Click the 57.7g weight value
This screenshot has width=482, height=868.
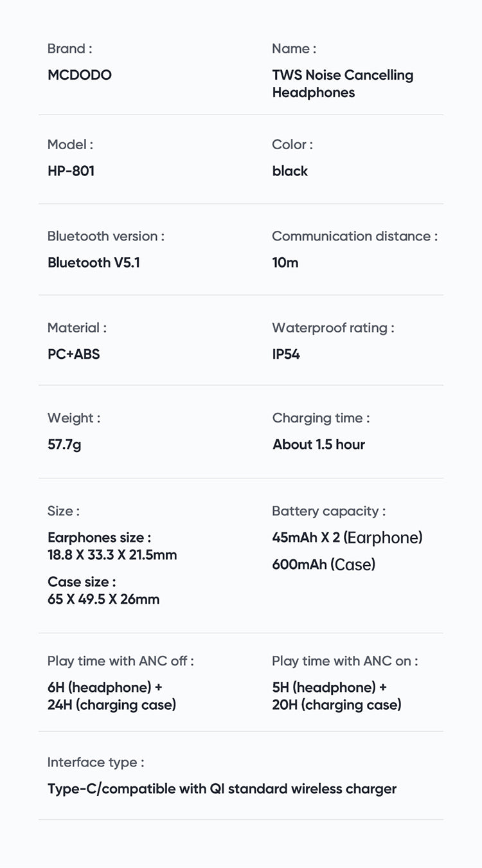[64, 444]
